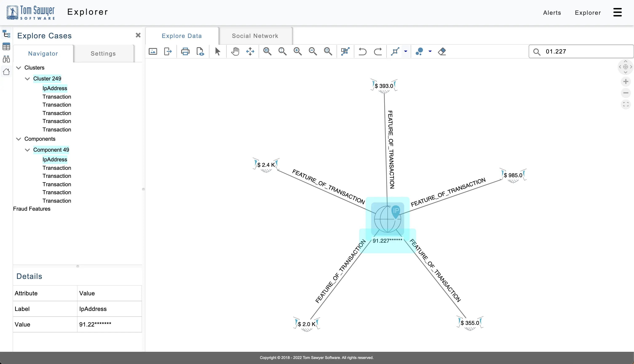
Task: Pan the graph left with arrow control
Action: click(620, 67)
